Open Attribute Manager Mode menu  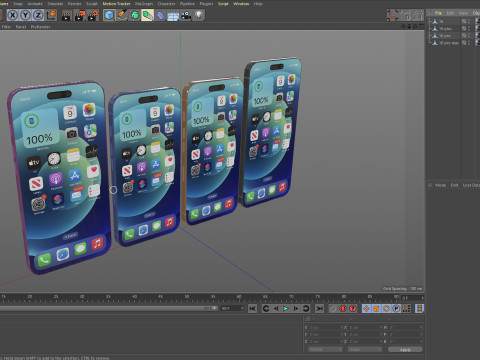click(440, 185)
